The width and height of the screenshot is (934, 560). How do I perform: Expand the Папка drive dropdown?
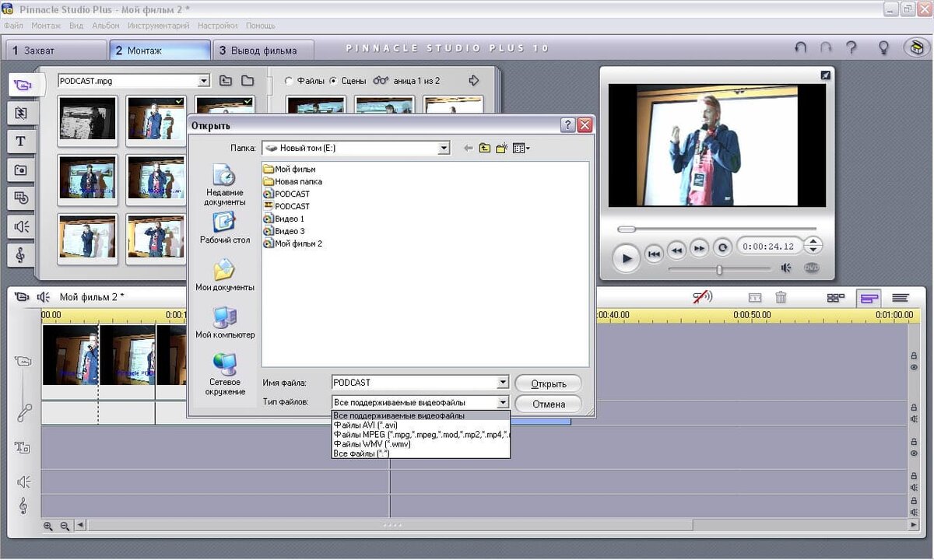pyautogui.click(x=444, y=148)
